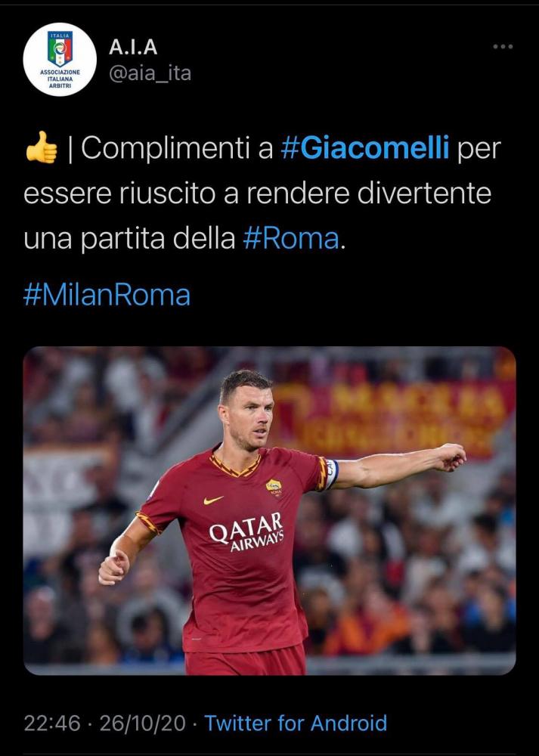Click the Qatar Airways sponsor logo on shirt
Image resolution: width=539 pixels, height=756 pixels.
click(246, 531)
